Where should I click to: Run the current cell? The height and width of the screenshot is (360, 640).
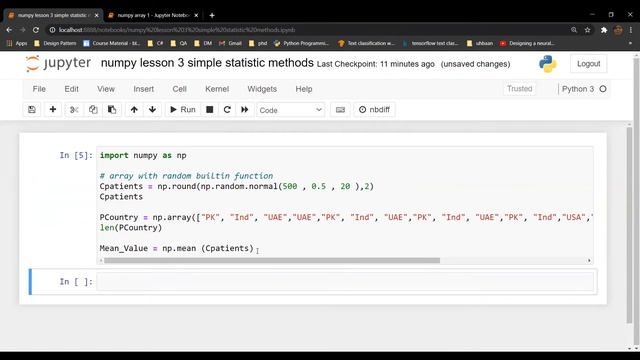pos(182,110)
